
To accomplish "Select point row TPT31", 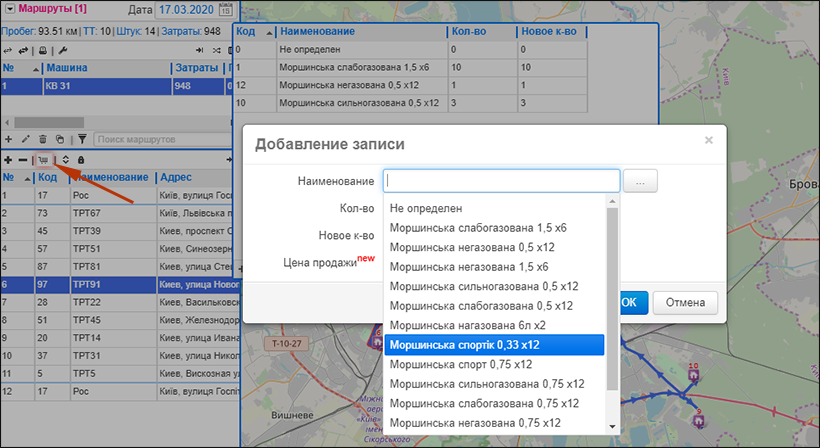I will 119,355.
